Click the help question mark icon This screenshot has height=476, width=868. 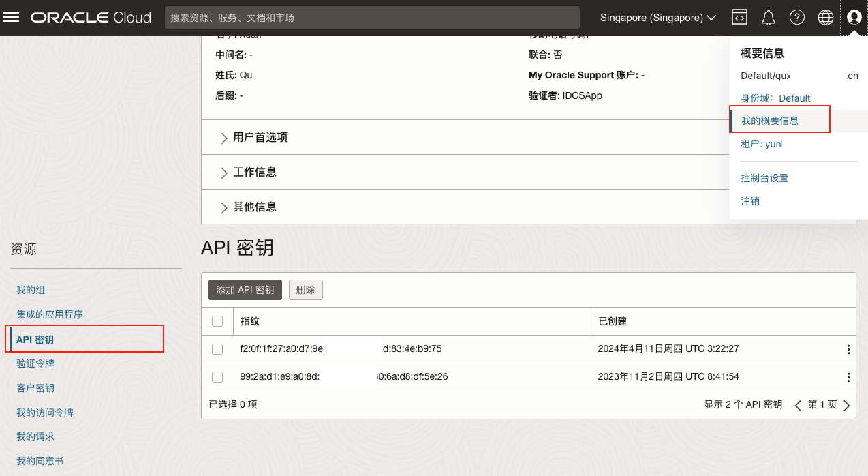(797, 18)
